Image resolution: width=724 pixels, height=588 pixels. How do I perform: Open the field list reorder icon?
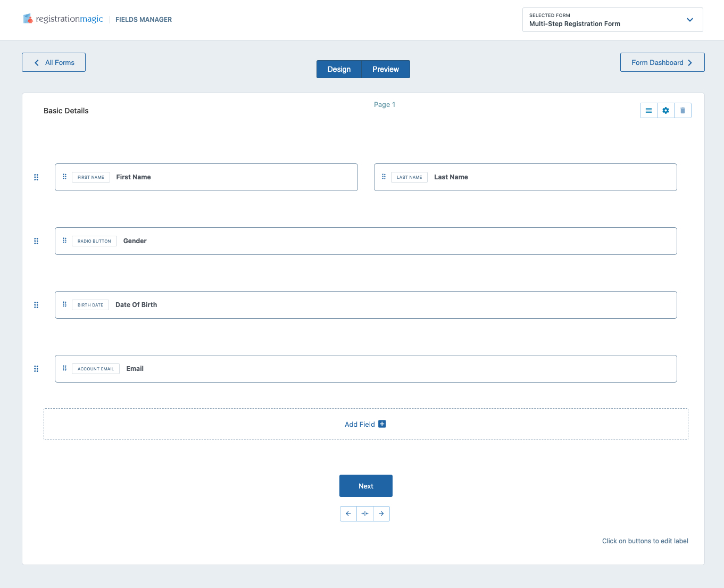(648, 110)
